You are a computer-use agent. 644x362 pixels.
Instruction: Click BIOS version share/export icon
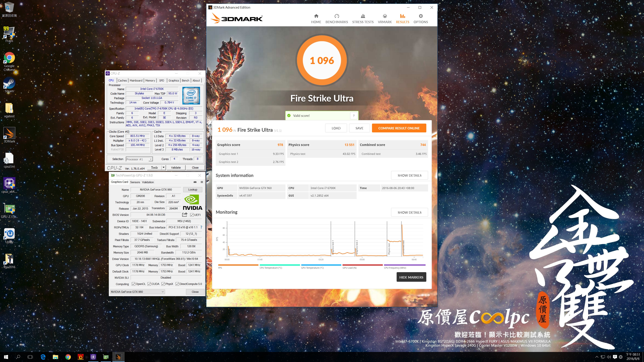184,215
